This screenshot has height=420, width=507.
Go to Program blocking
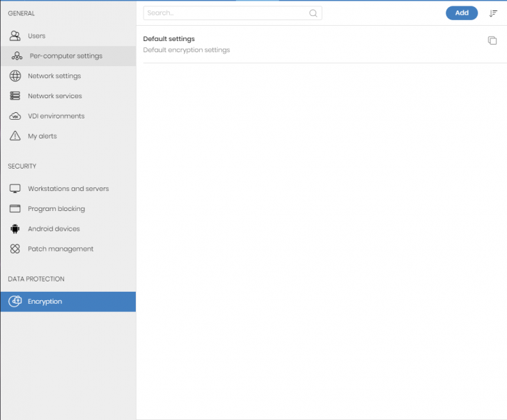[68, 208]
